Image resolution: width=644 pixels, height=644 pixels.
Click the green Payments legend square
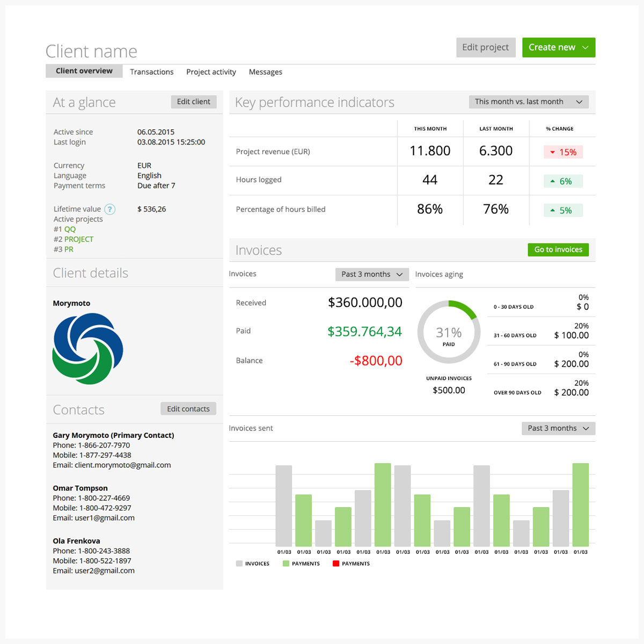click(x=286, y=563)
